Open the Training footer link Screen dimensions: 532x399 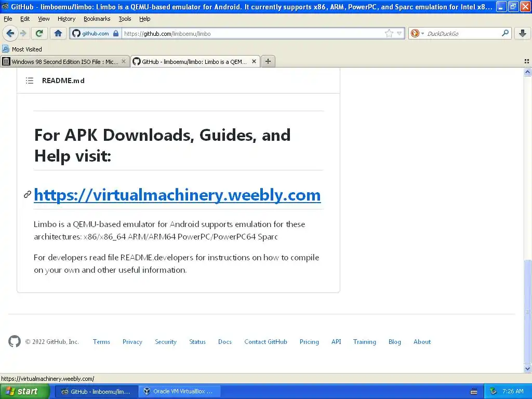[364, 342]
